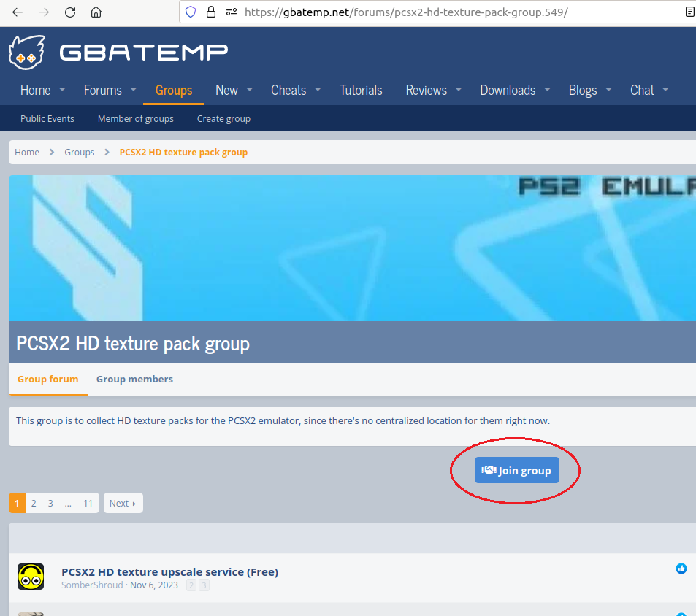696x616 pixels.
Task: Click the SomberShroud avatar thumbnail
Action: (31, 577)
